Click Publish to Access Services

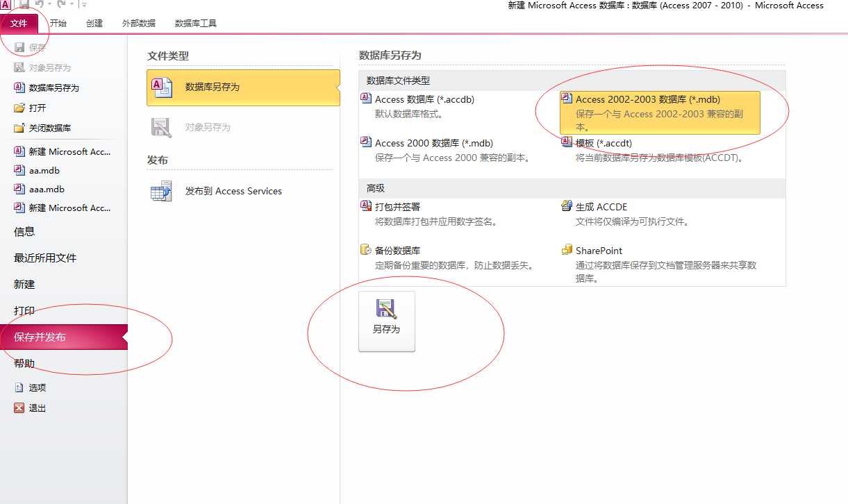(233, 191)
